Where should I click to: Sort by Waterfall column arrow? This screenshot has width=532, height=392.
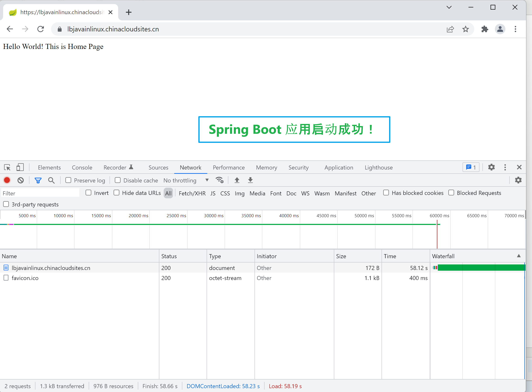pos(519,256)
